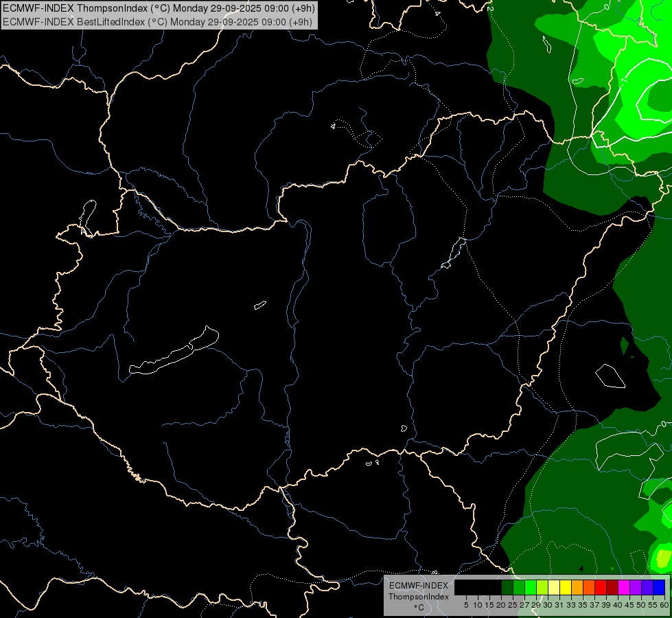Select the medium green 25–27 legend swatch
This screenshot has width=672, height=618.
click(519, 587)
